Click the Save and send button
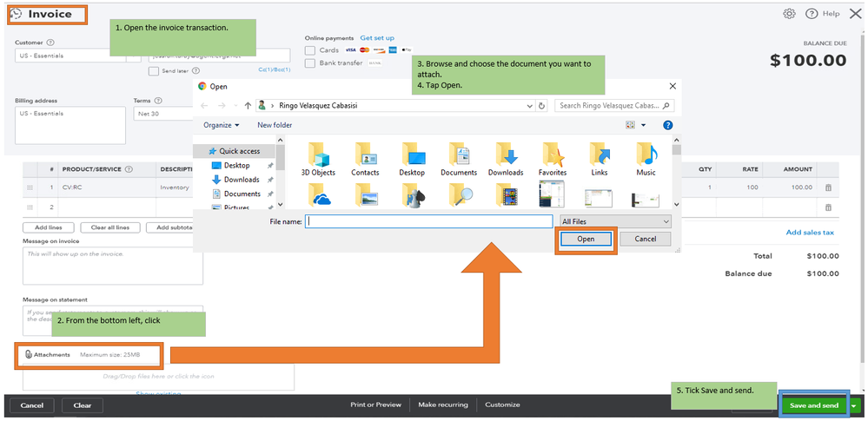 (814, 405)
